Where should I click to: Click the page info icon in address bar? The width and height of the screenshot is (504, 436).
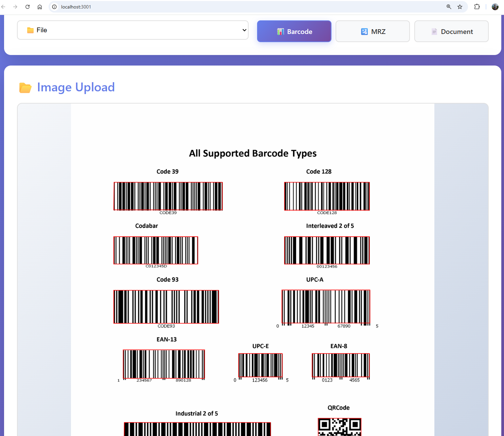pyautogui.click(x=54, y=6)
